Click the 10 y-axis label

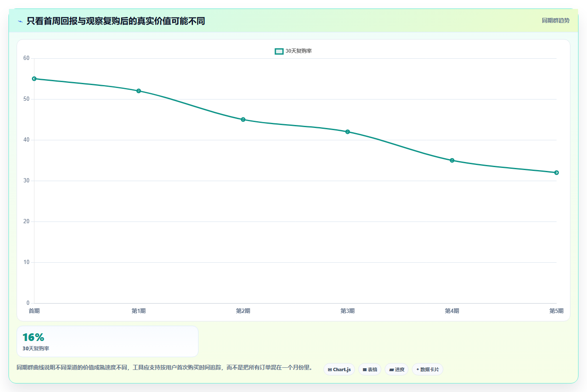[26, 262]
